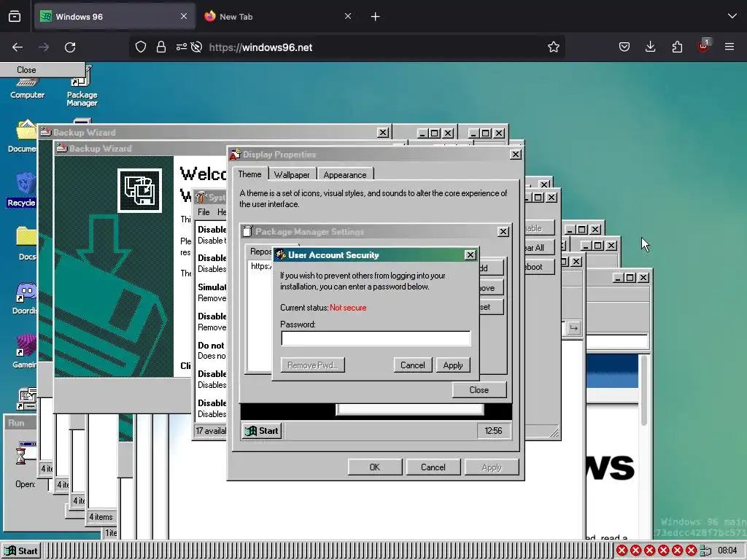Launch the Doordis desktop shortcut

click(x=25, y=298)
